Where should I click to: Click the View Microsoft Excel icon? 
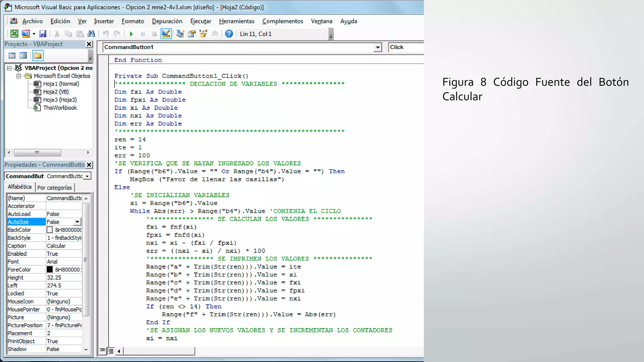(14, 34)
